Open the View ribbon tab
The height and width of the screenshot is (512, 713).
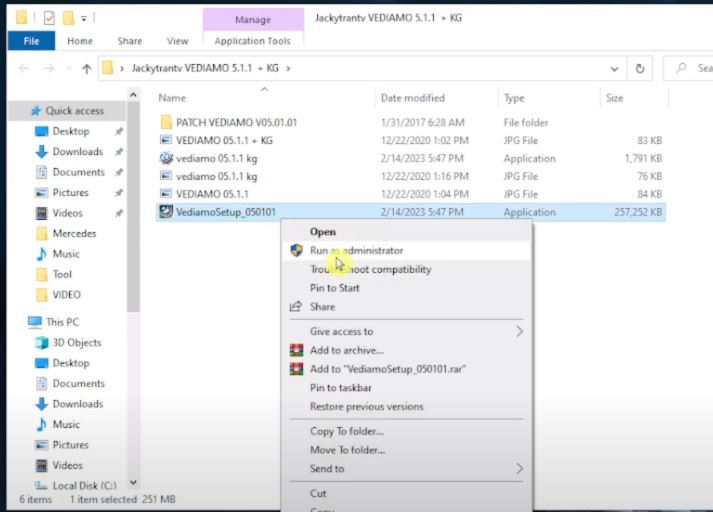pos(177,41)
